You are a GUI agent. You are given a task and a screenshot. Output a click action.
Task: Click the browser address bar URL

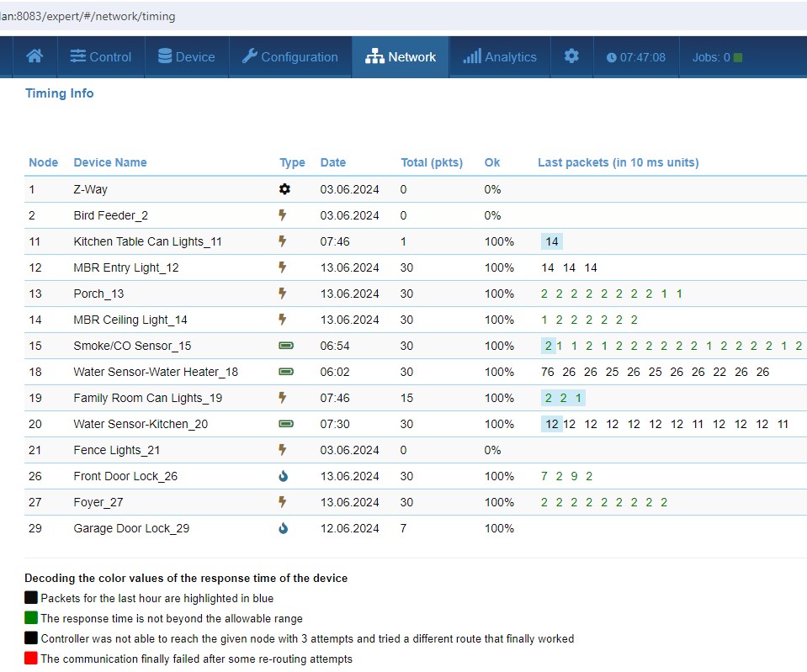(88, 17)
